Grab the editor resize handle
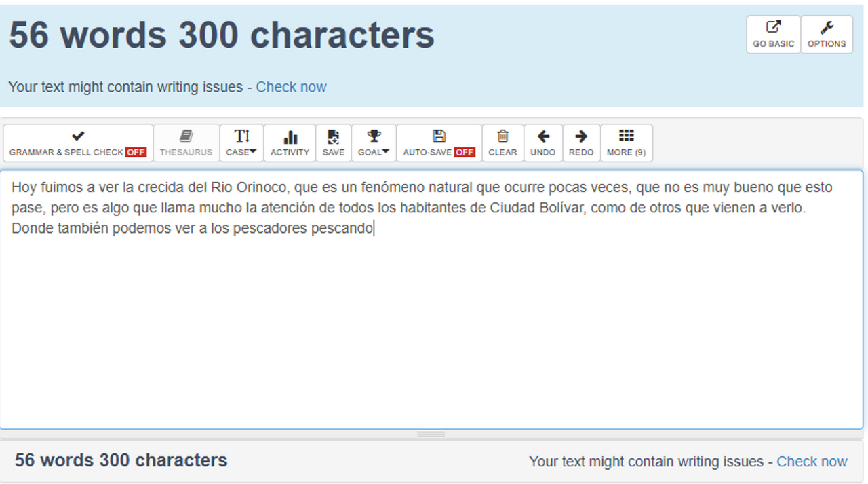Image resolution: width=868 pixels, height=484 pixels. (x=431, y=434)
